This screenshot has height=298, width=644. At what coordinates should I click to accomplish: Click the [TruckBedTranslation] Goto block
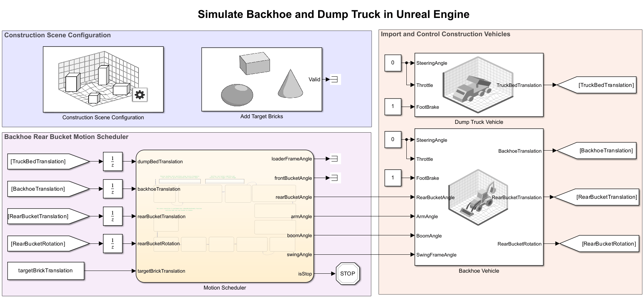(597, 85)
